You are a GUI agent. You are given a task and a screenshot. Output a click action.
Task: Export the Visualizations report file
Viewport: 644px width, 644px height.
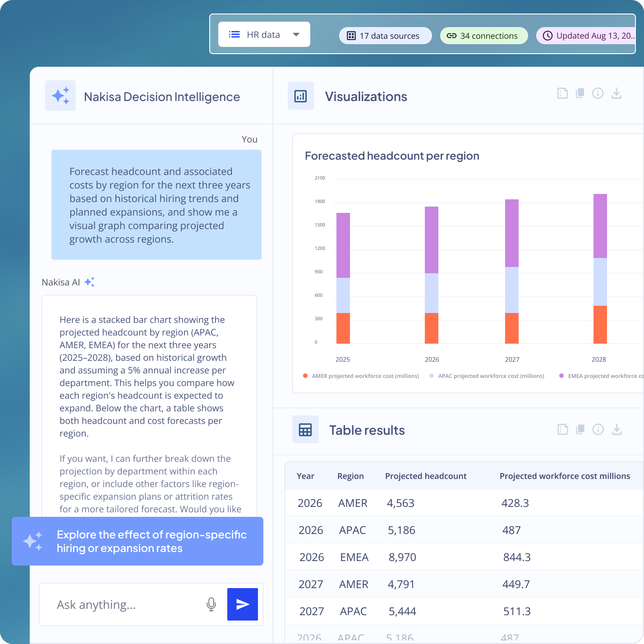pyautogui.click(x=562, y=93)
